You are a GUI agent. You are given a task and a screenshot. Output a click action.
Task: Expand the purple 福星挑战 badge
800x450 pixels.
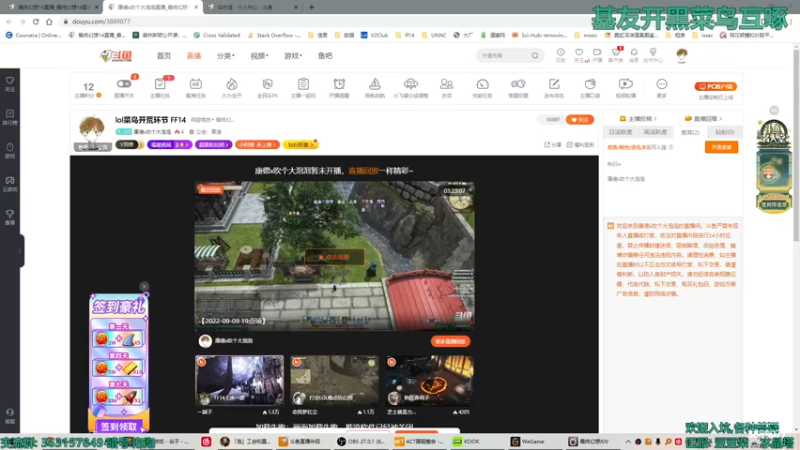[169, 145]
